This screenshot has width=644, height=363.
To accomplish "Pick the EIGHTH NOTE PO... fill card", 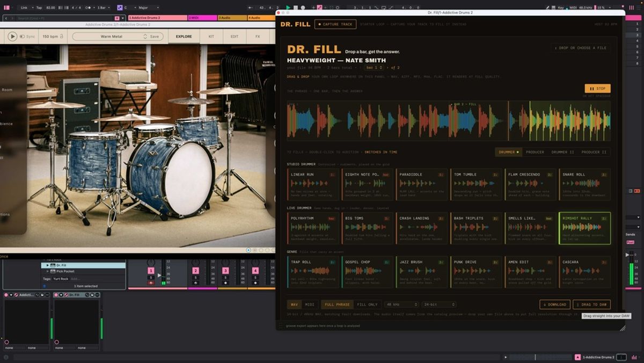I will click(x=368, y=184).
